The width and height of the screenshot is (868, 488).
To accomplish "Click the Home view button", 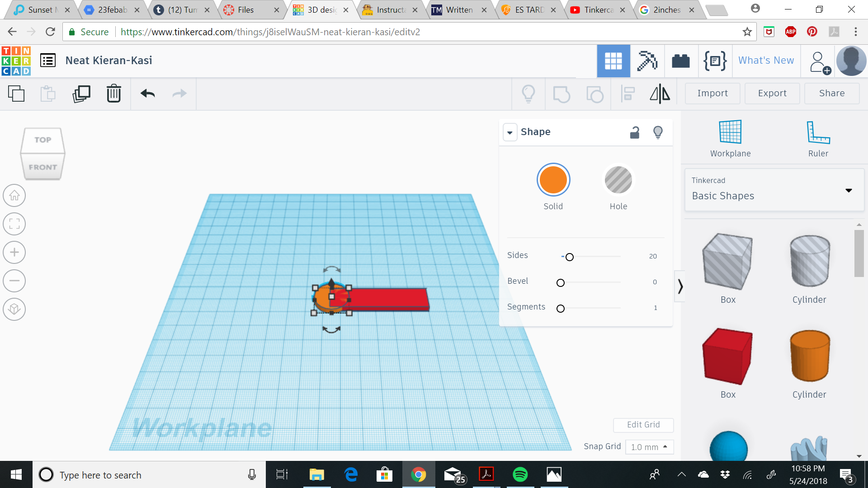I will coord(14,196).
